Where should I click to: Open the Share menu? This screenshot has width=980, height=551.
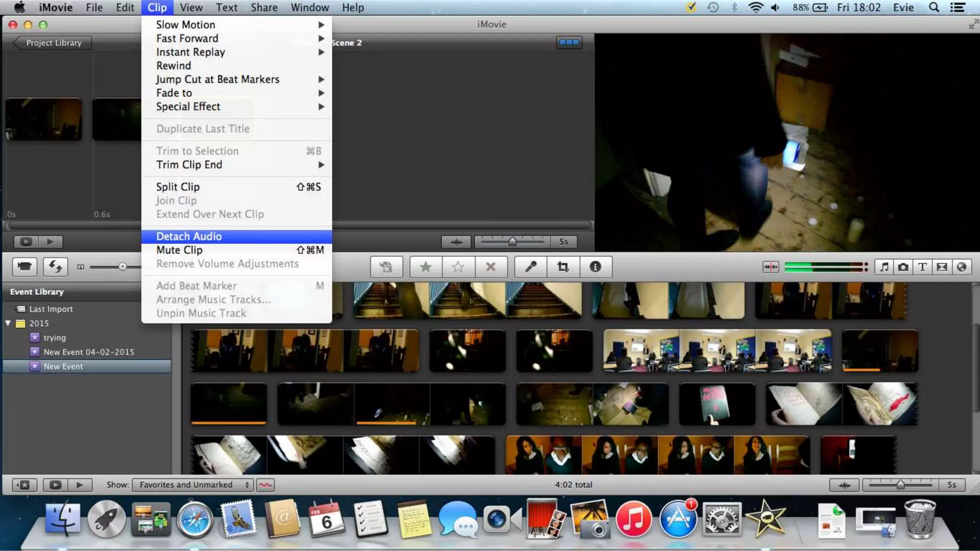click(x=264, y=7)
